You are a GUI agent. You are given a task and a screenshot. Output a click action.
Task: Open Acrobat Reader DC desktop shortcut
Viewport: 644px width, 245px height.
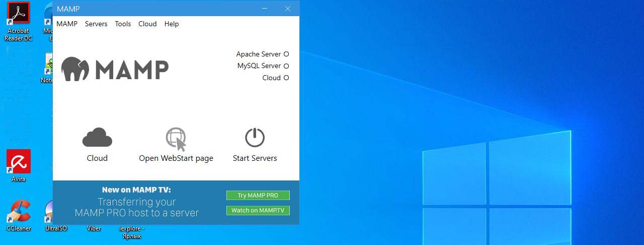point(18,14)
